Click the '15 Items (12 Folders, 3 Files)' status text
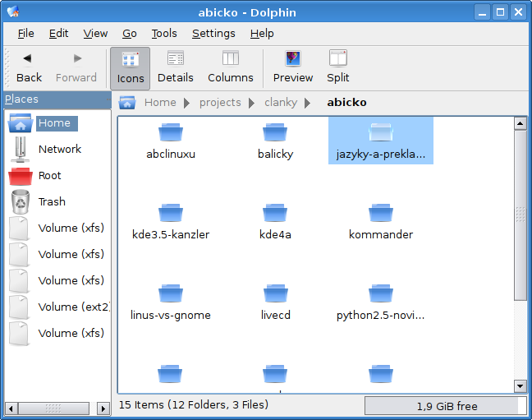This screenshot has width=532, height=420. (194, 404)
